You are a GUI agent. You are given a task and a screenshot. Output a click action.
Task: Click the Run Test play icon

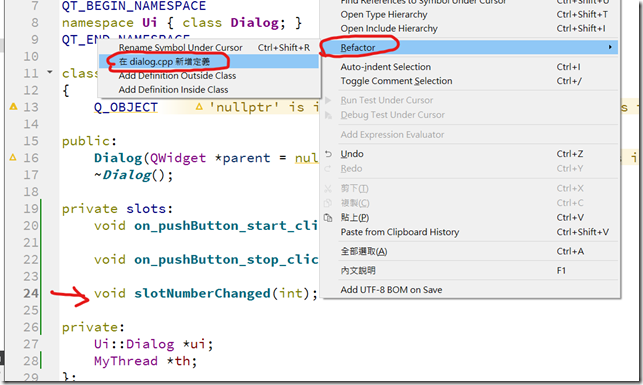click(x=328, y=100)
